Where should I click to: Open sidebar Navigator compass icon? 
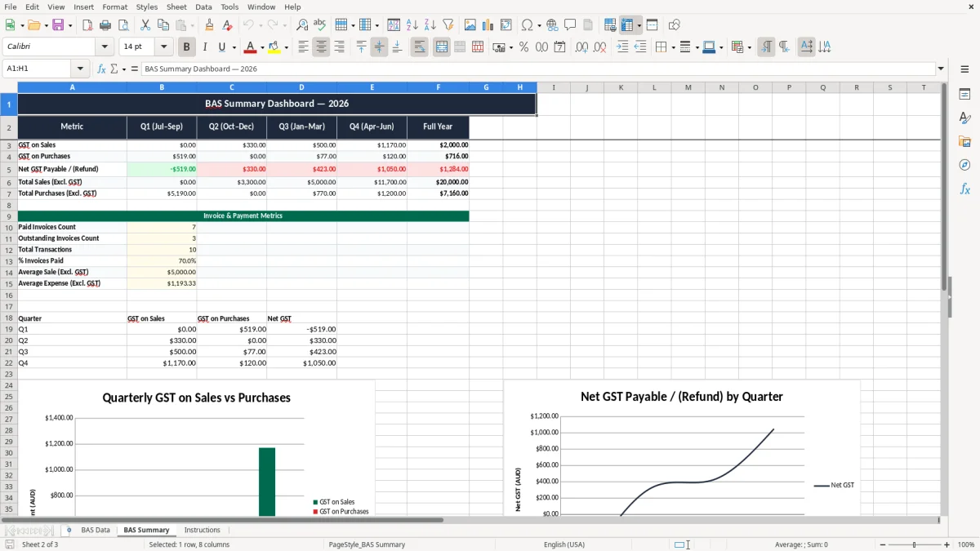click(x=964, y=165)
